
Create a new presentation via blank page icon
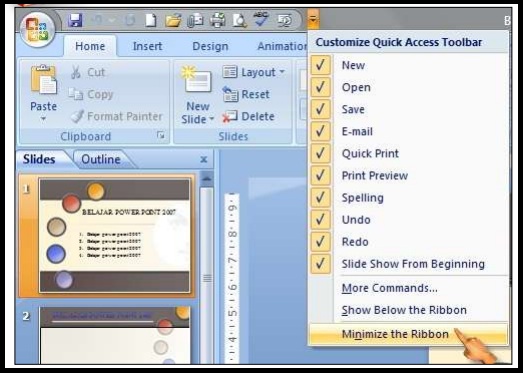[151, 20]
